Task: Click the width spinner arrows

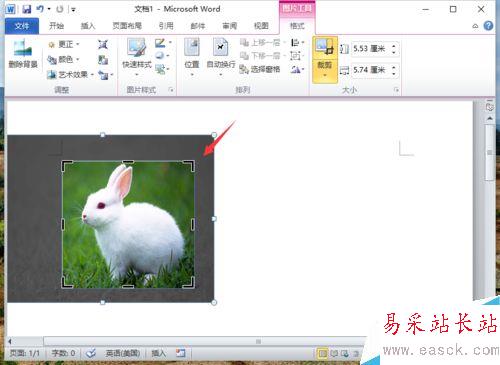Action: point(394,70)
